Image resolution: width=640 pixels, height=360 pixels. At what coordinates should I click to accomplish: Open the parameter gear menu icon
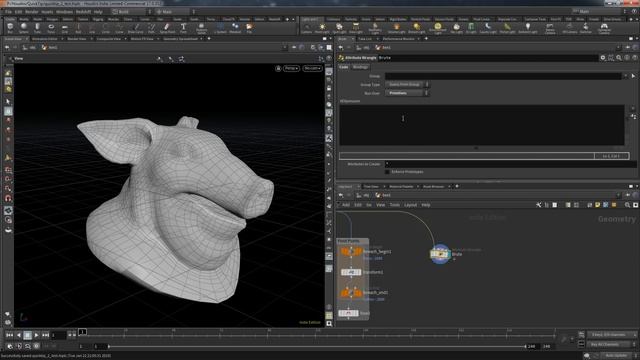pos(602,58)
